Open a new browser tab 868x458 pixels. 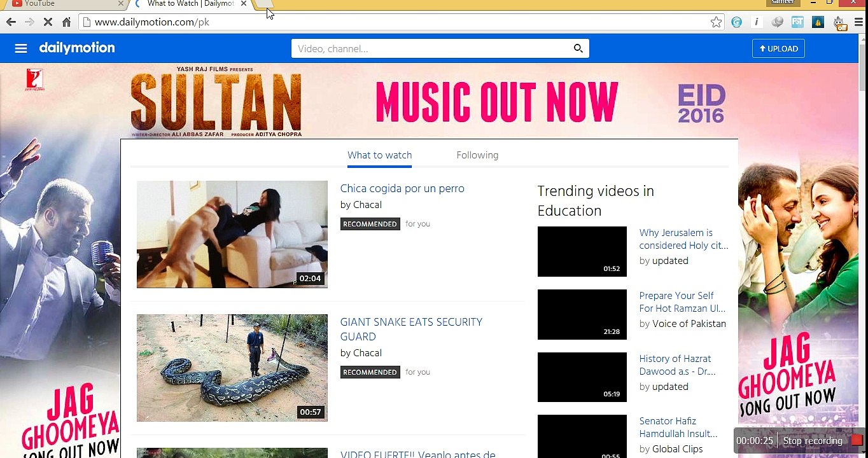tap(263, 4)
